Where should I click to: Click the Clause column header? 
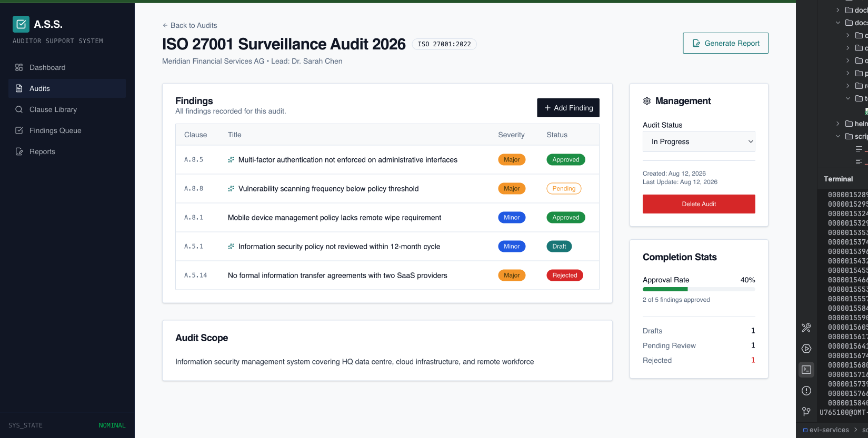click(196, 135)
